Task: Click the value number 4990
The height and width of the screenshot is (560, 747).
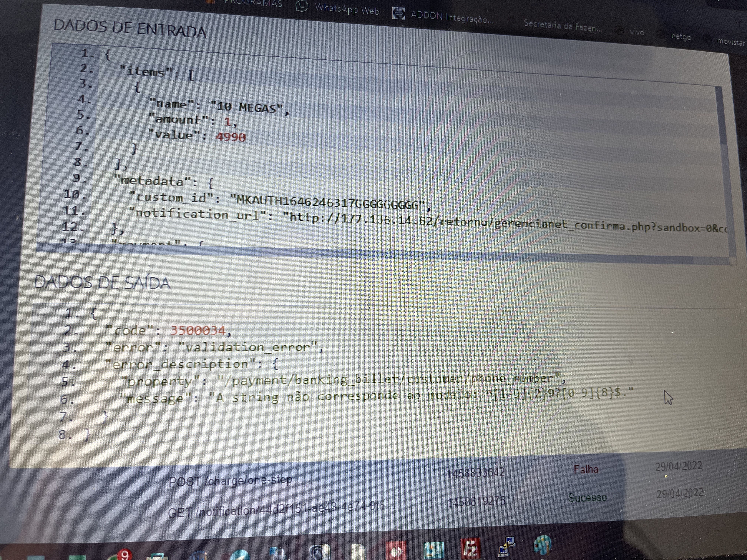Action: click(x=231, y=137)
